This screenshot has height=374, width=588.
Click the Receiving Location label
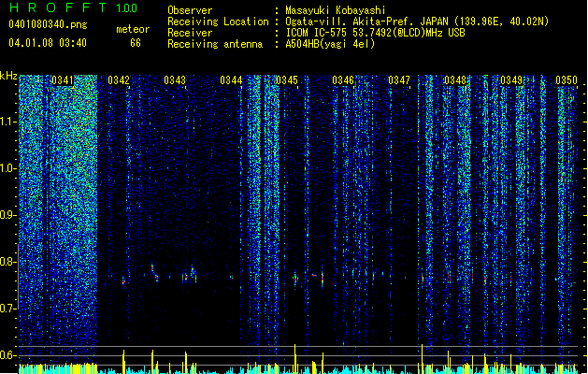click(218, 22)
